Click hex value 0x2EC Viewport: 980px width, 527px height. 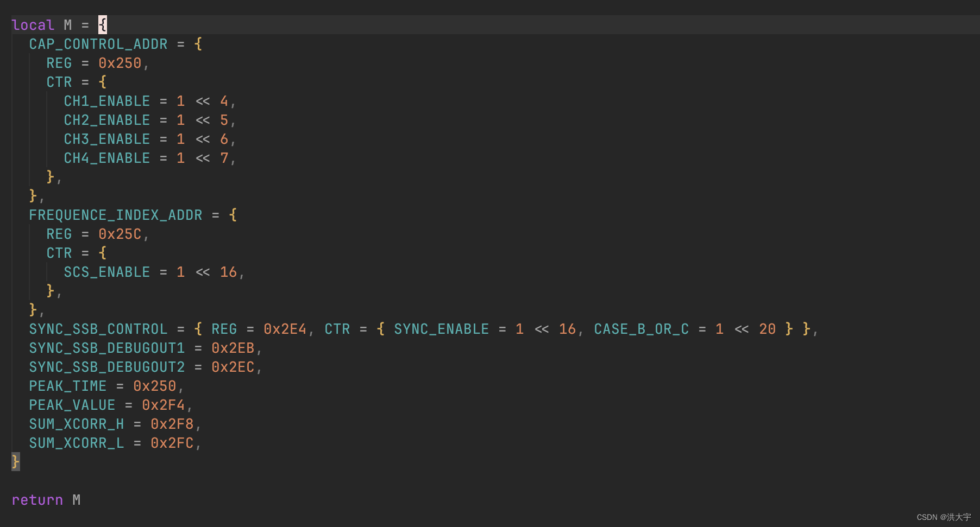click(233, 367)
